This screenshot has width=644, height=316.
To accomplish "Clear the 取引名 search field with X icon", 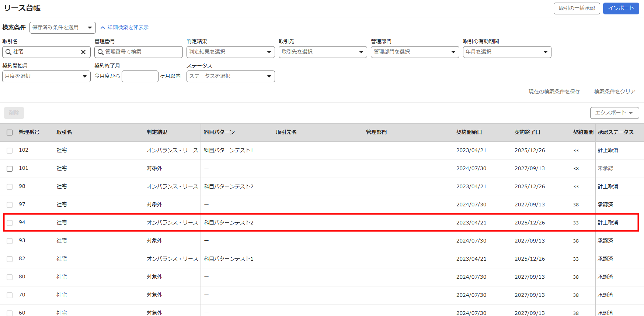I will tap(83, 52).
